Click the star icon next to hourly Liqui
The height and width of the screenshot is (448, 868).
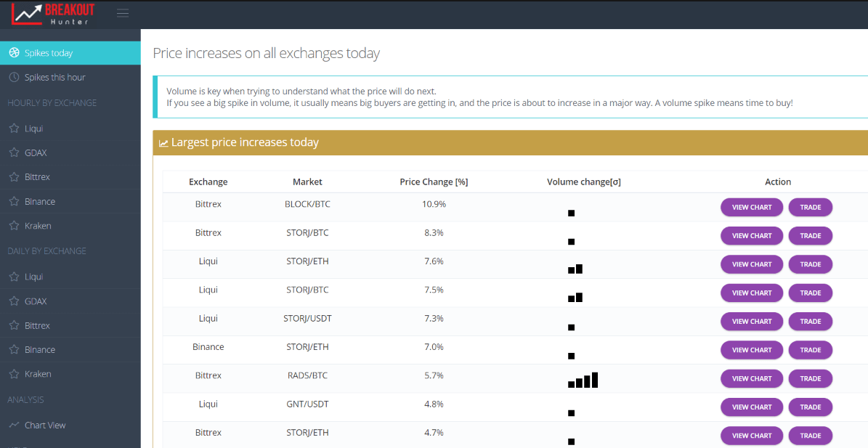pyautogui.click(x=15, y=129)
